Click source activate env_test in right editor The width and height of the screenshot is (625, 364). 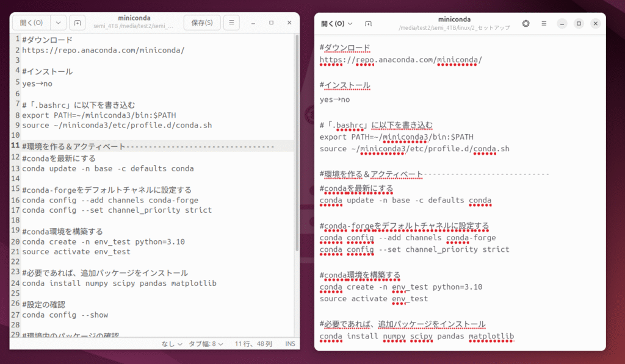374,299
